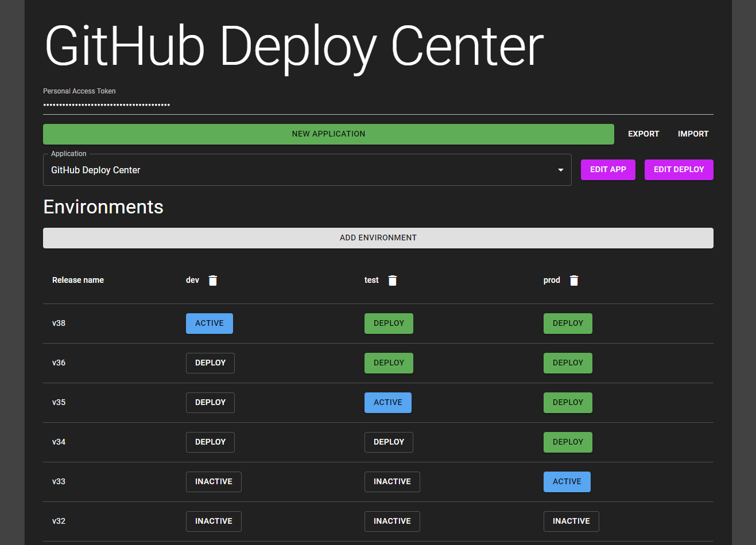Delete the test environment with its trash icon

393,281
